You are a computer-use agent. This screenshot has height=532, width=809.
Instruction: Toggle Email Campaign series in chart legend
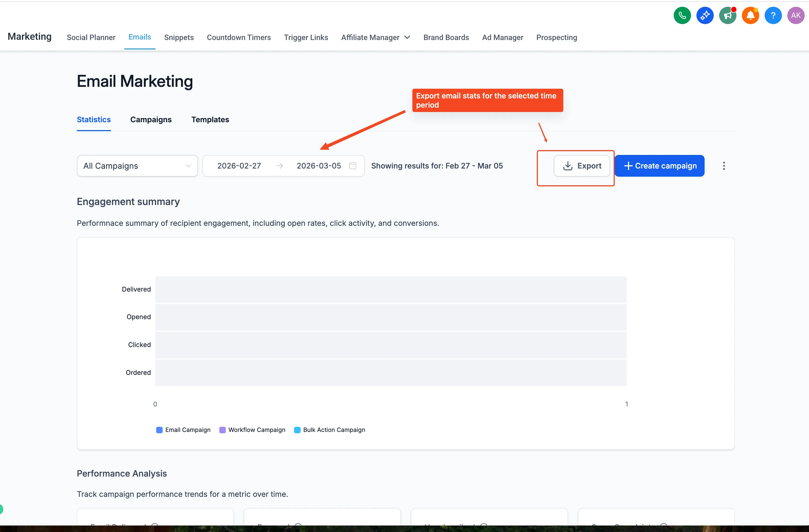[183, 429]
